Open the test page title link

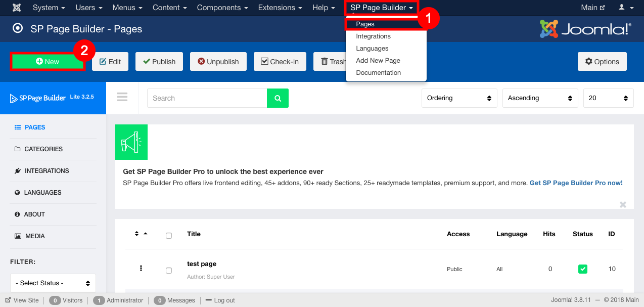(x=202, y=264)
